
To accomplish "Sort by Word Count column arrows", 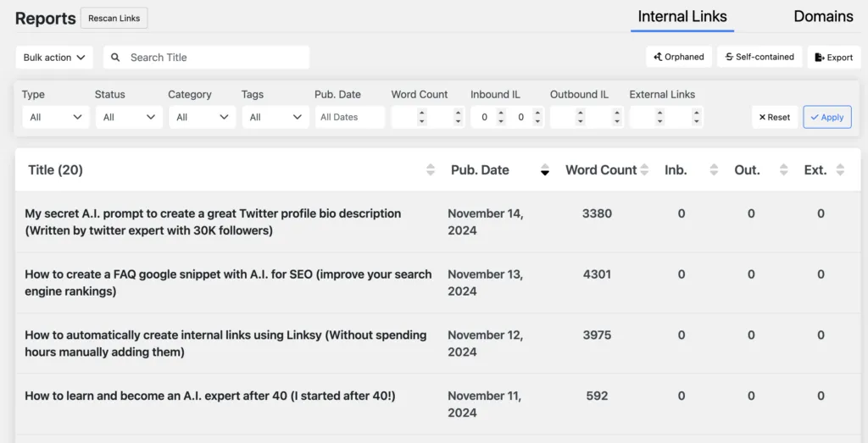I will [x=644, y=170].
